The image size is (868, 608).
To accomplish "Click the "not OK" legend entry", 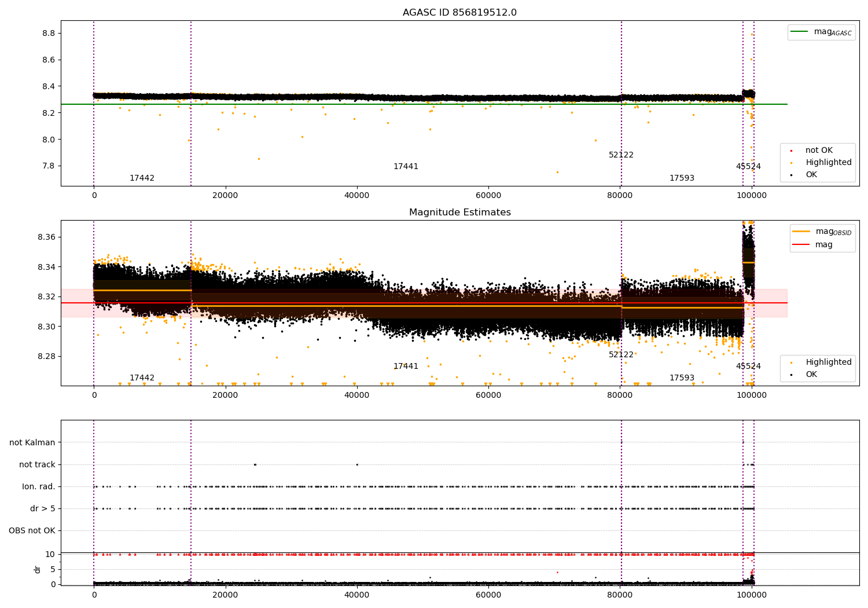I will (819, 151).
